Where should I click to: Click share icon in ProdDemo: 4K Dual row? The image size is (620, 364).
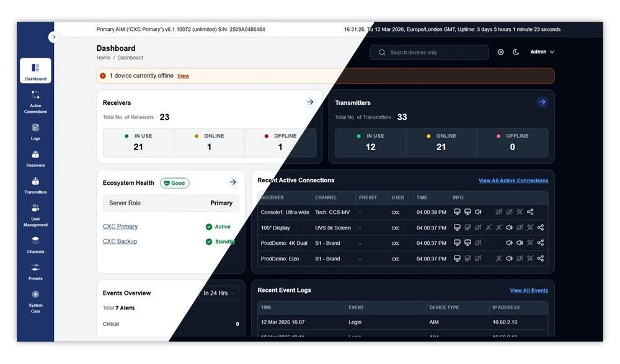[x=541, y=243]
